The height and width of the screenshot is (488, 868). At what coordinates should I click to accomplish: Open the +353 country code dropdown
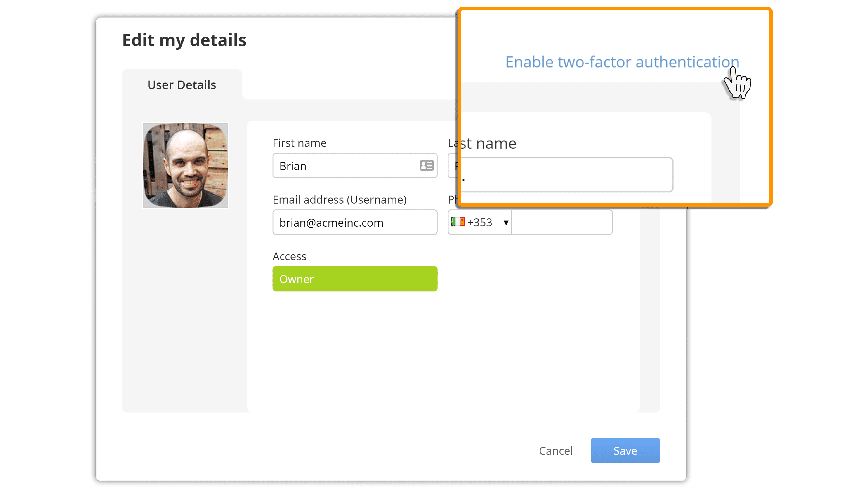pos(479,222)
